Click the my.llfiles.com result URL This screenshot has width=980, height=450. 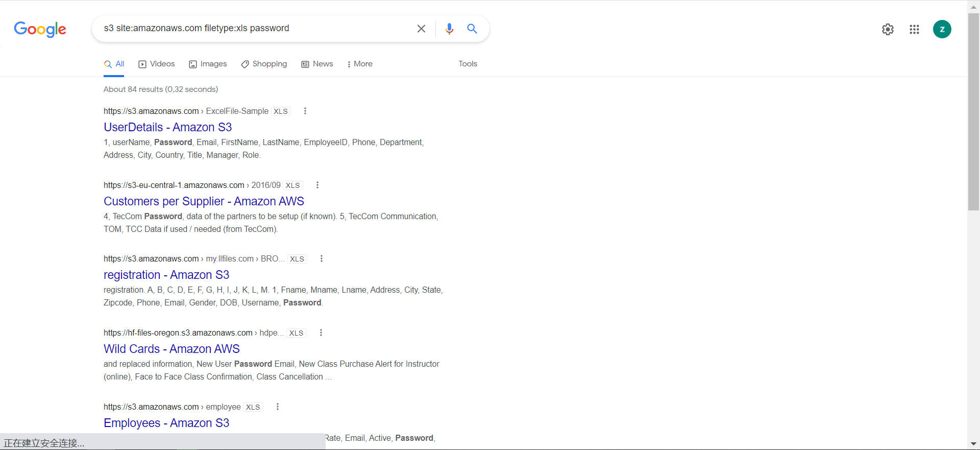(194, 258)
